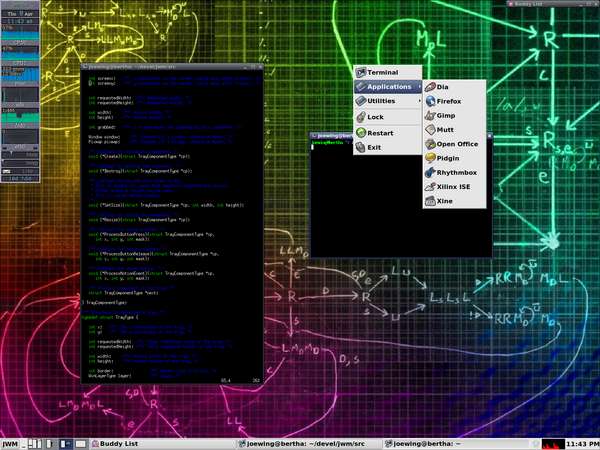The height and width of the screenshot is (450, 600).
Task: Select Mutt from the Applications list
Action: coord(447,130)
